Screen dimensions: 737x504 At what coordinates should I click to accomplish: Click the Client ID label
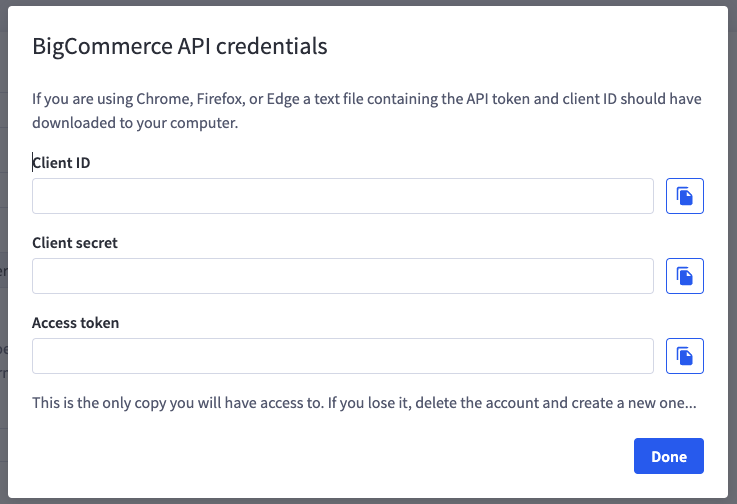coord(61,163)
